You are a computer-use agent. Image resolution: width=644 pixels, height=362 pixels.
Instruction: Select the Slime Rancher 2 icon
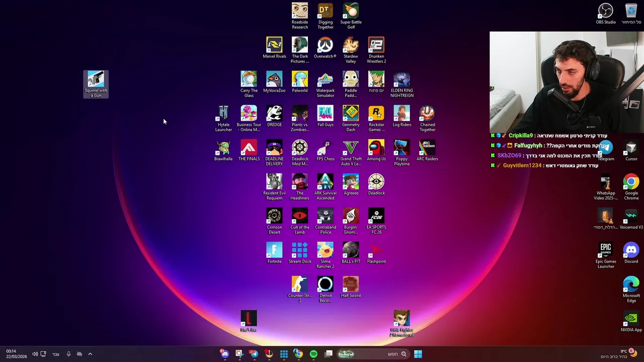[326, 255]
